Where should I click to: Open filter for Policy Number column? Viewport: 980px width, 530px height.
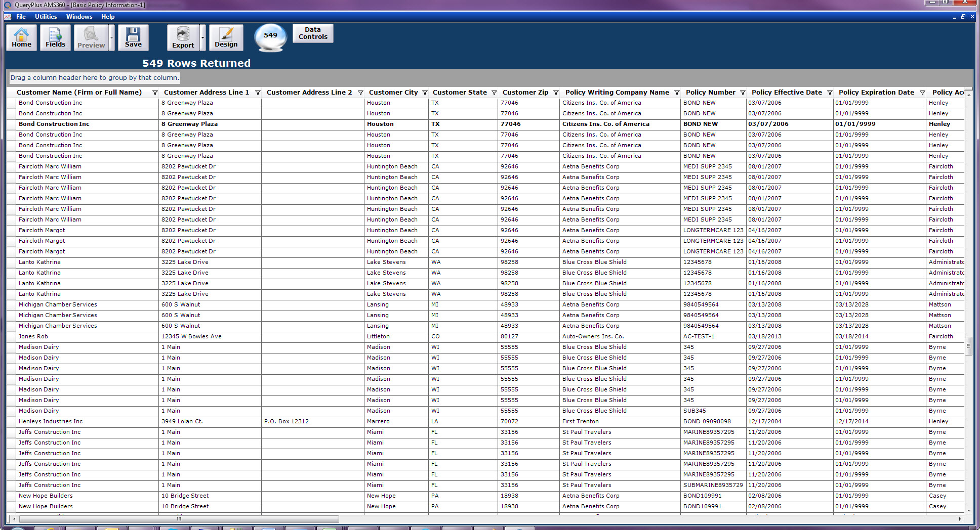click(743, 93)
